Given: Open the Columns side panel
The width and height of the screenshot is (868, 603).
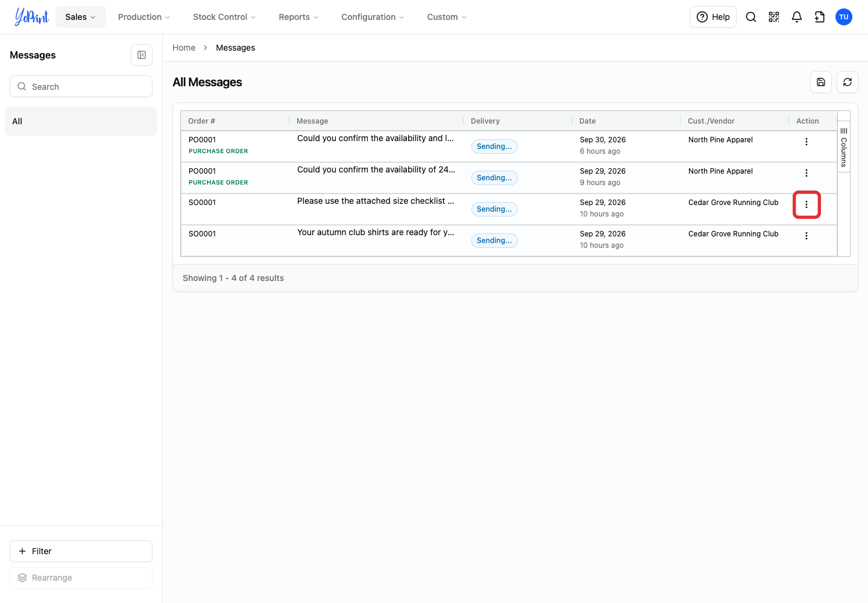Looking at the screenshot, I should pos(844,147).
